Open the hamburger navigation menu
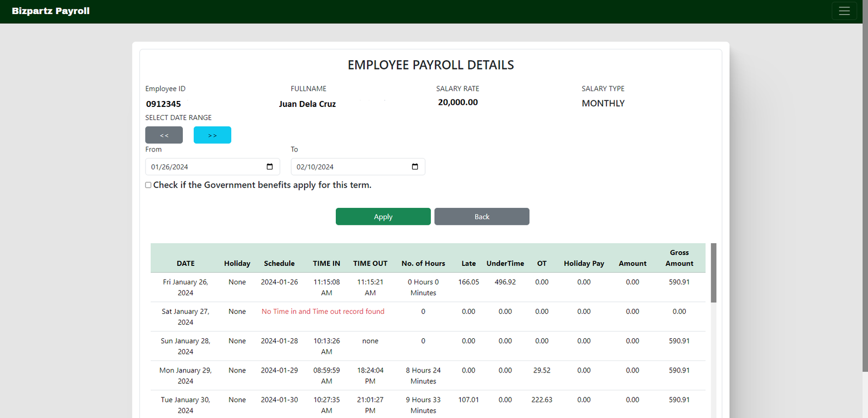 pyautogui.click(x=844, y=11)
